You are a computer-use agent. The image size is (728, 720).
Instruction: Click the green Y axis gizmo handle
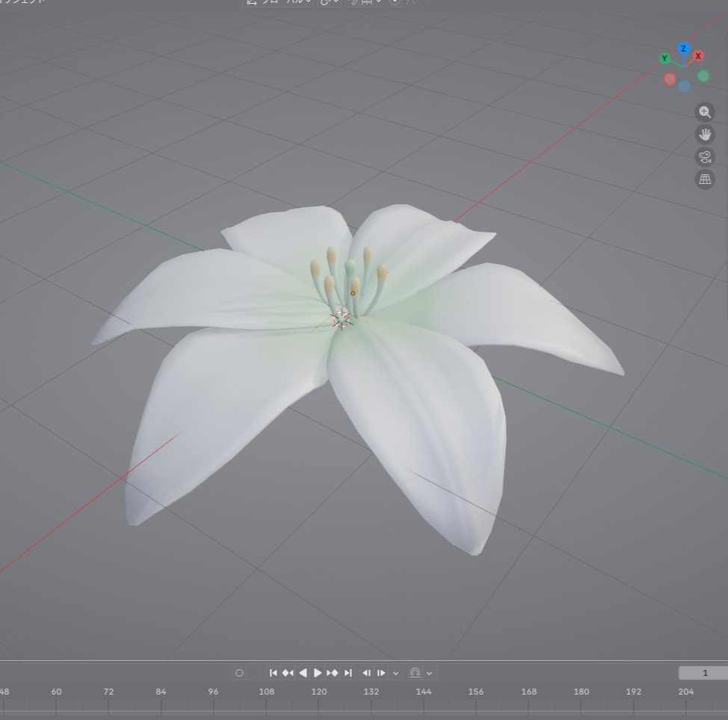(x=665, y=58)
